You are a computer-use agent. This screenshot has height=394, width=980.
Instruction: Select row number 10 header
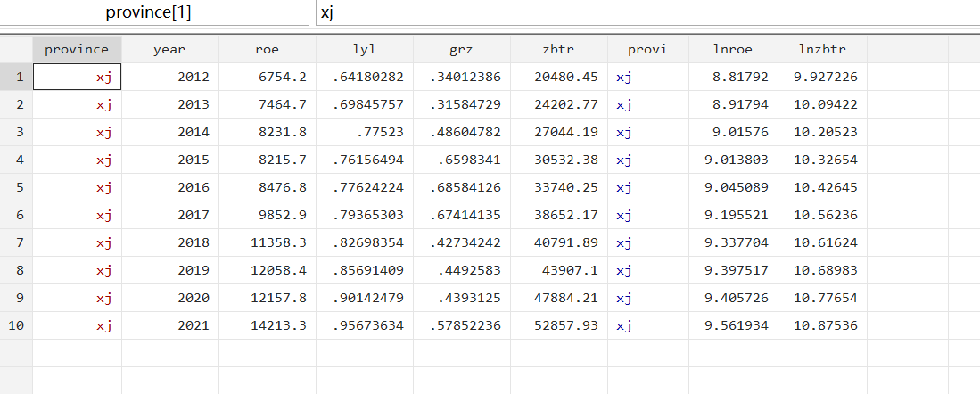[16, 325]
